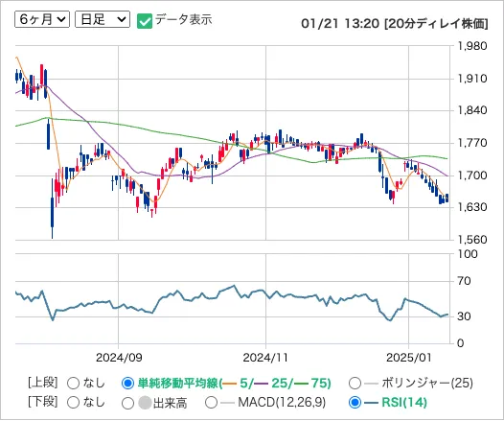Click the RSI 30 axis label

point(464,316)
